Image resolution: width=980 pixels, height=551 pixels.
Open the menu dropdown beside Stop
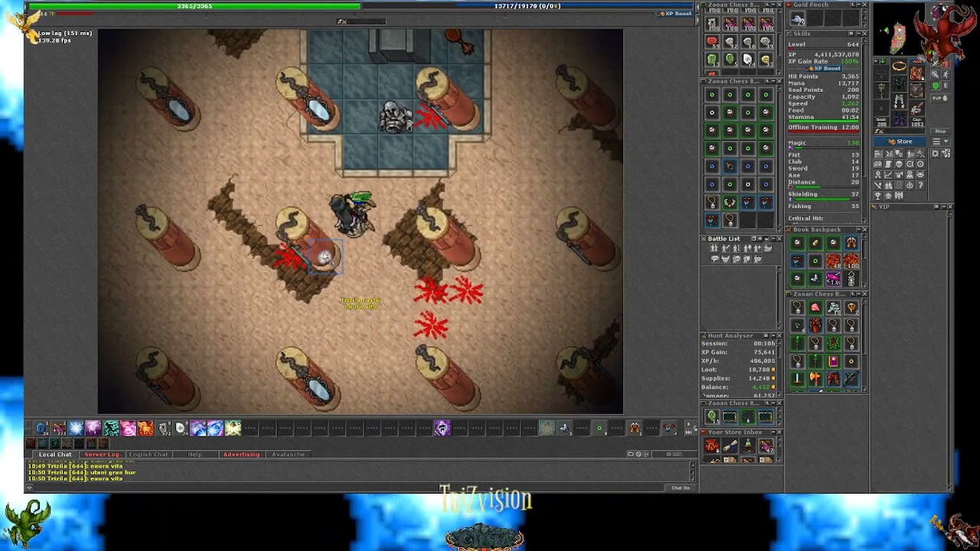(940, 142)
